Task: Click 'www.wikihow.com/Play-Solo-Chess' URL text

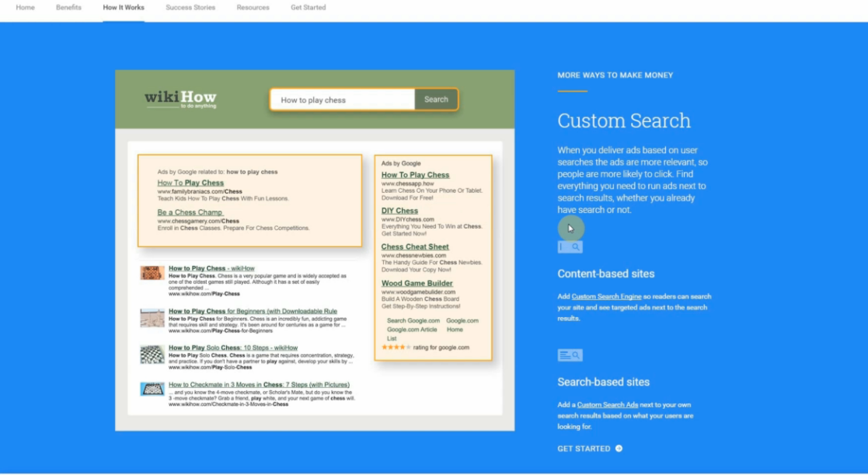Action: tap(211, 367)
